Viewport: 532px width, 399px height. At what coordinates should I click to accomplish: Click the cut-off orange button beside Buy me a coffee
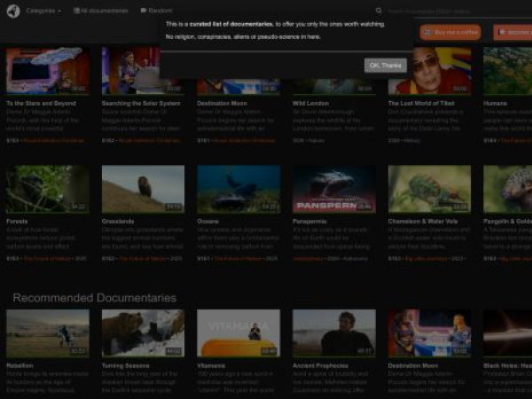pos(512,32)
